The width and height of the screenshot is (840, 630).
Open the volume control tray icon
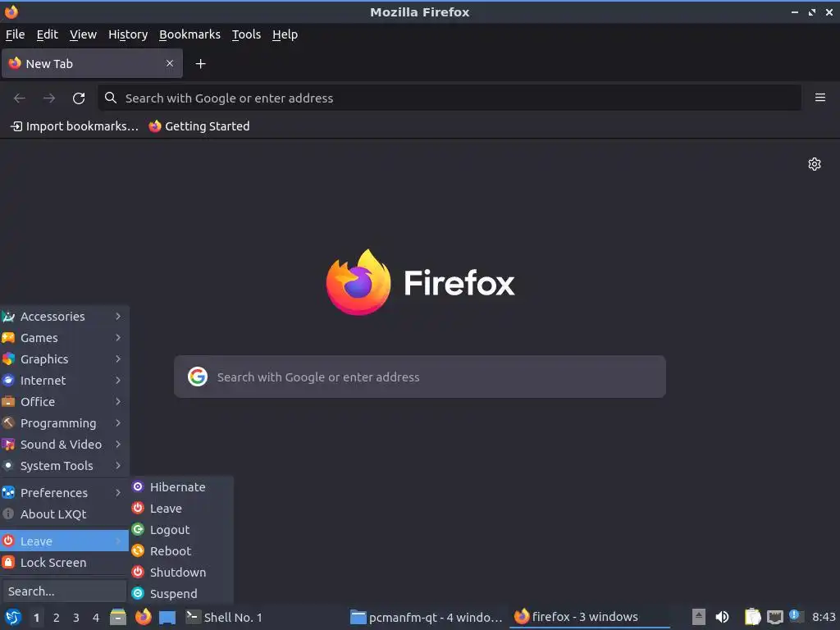tap(722, 617)
